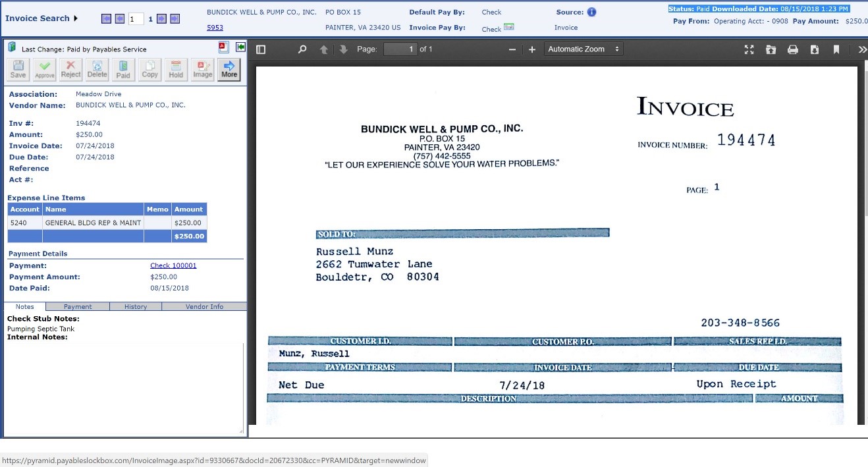Screen dimensions: 868x467
Task: Expand PDF tools with double chevron
Action: [862, 49]
